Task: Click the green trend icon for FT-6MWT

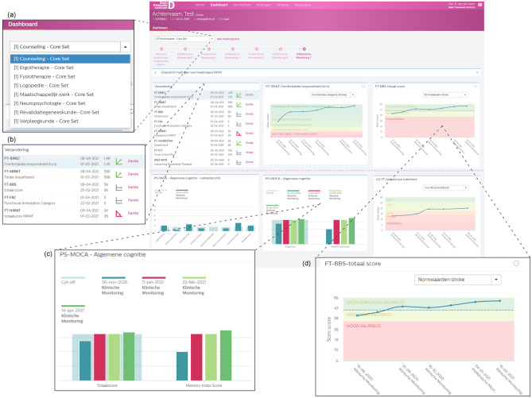Action: pyautogui.click(x=119, y=173)
